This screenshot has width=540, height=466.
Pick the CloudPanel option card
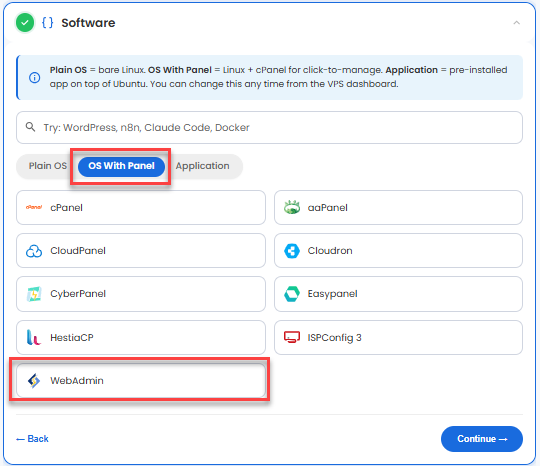[x=141, y=251]
